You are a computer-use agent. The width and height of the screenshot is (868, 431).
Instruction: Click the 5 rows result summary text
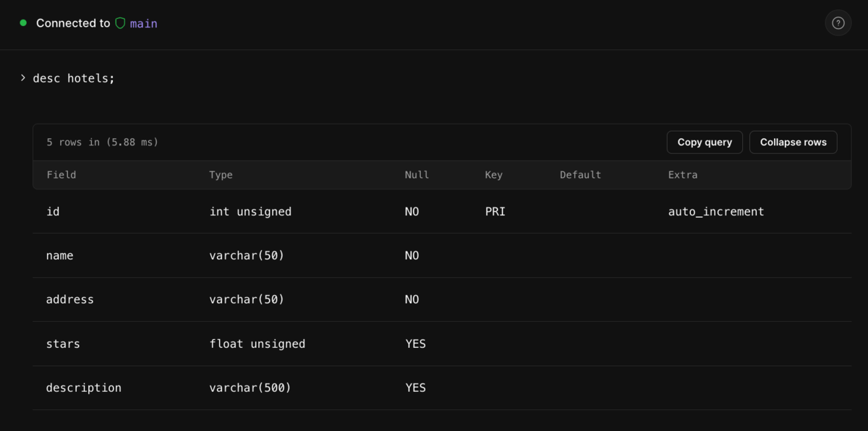(102, 142)
